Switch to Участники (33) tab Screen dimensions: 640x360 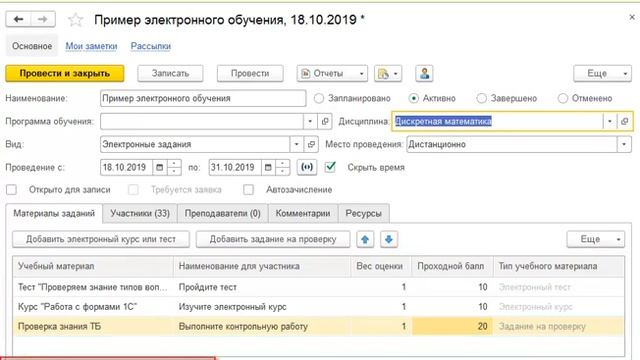(x=140, y=213)
